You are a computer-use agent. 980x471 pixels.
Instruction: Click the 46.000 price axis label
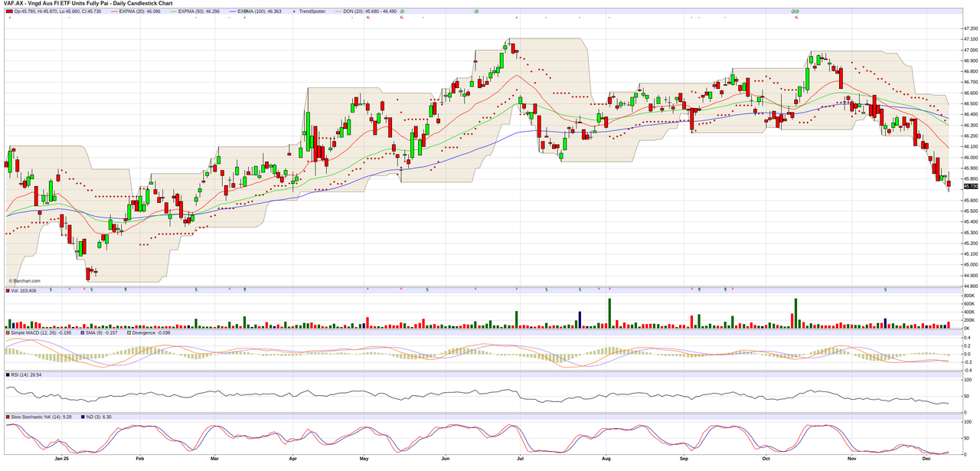[971, 158]
